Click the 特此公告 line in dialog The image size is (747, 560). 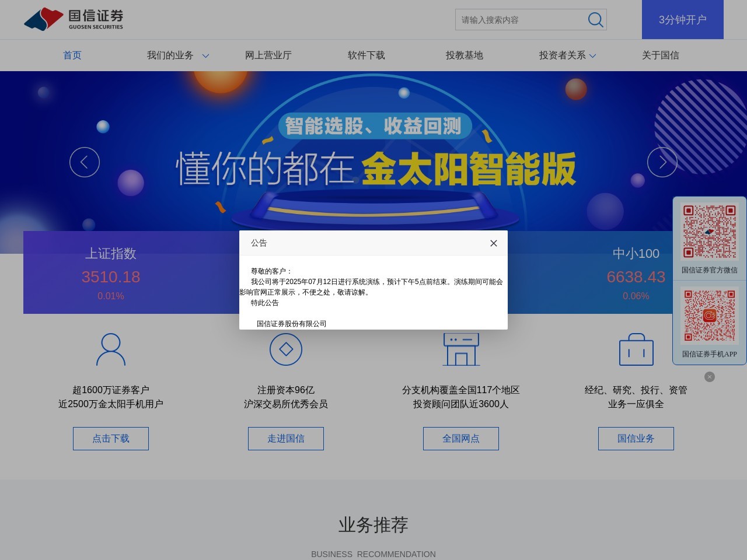pyautogui.click(x=265, y=303)
